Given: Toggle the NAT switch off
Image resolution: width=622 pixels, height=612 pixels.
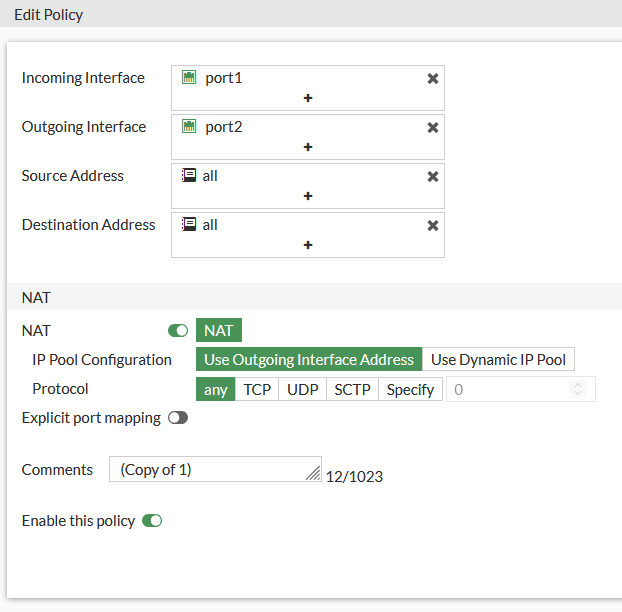Looking at the screenshot, I should pos(178,331).
